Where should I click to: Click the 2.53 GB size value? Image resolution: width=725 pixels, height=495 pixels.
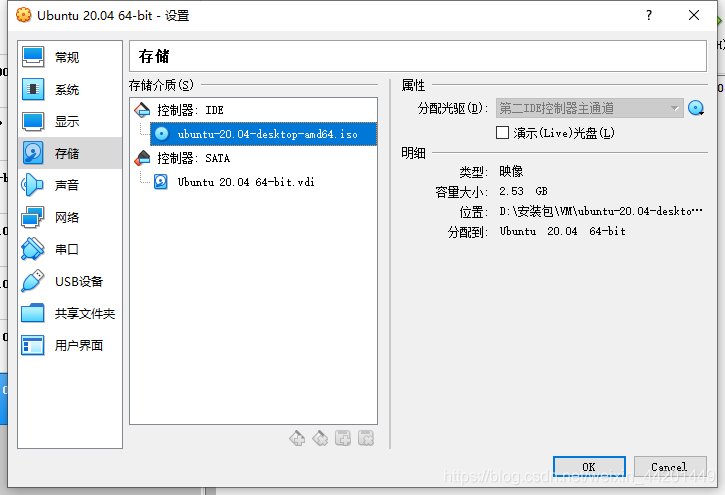(x=523, y=191)
